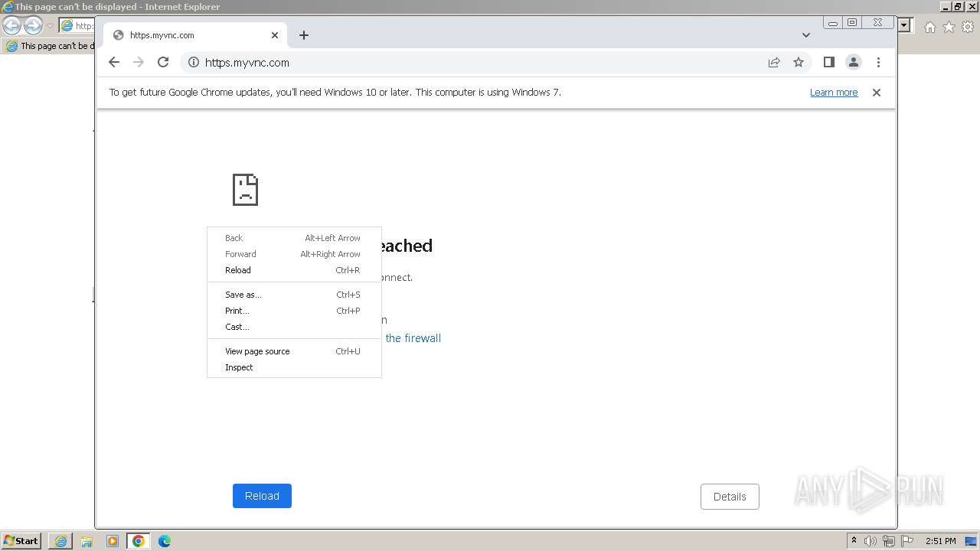Reload page with Chrome's toolbar reload icon
Viewport: 980px width, 551px height.
[163, 63]
